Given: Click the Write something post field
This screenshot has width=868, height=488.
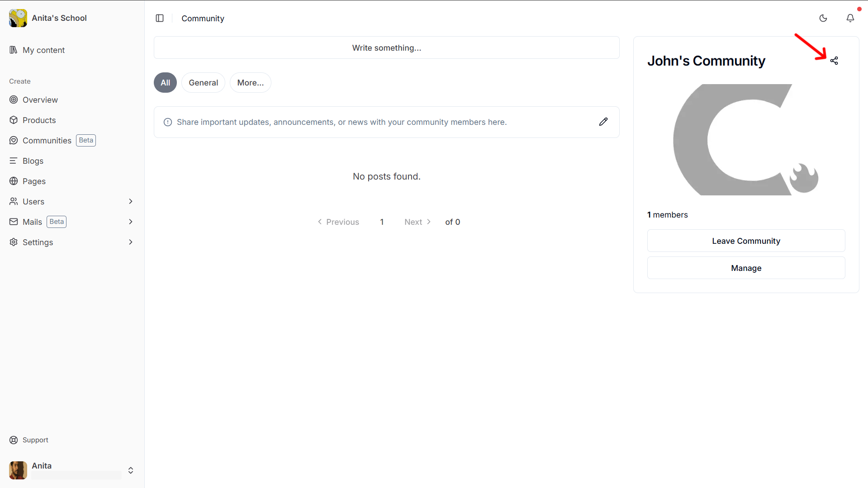Looking at the screenshot, I should [386, 47].
